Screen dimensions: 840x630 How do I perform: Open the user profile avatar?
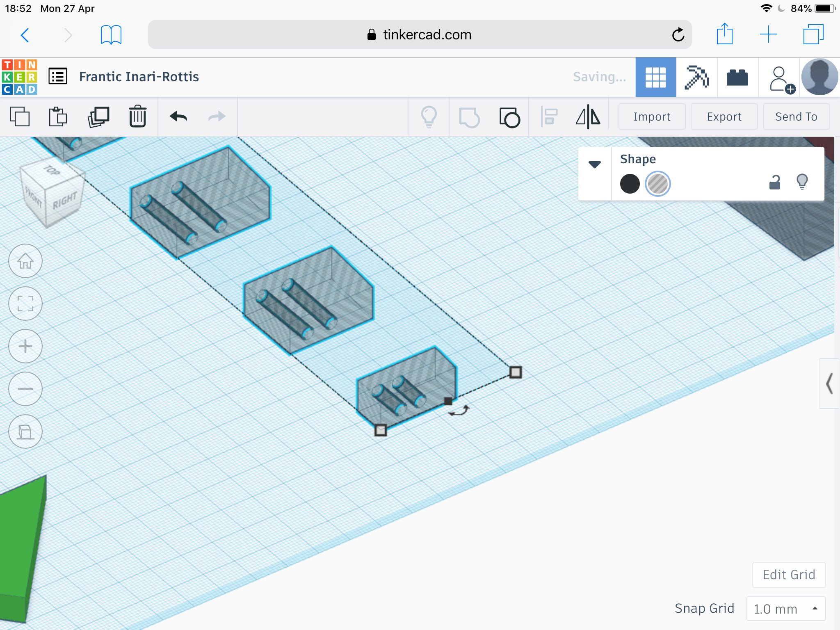(819, 77)
